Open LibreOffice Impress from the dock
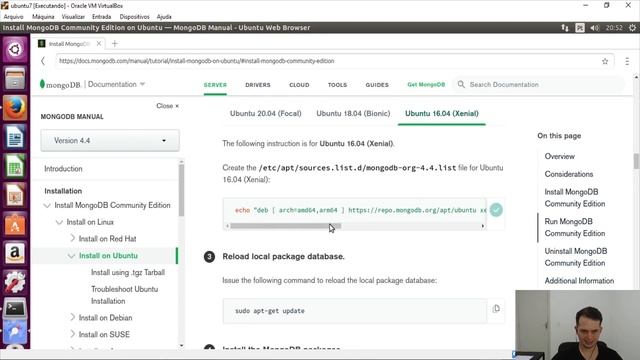 pyautogui.click(x=15, y=196)
